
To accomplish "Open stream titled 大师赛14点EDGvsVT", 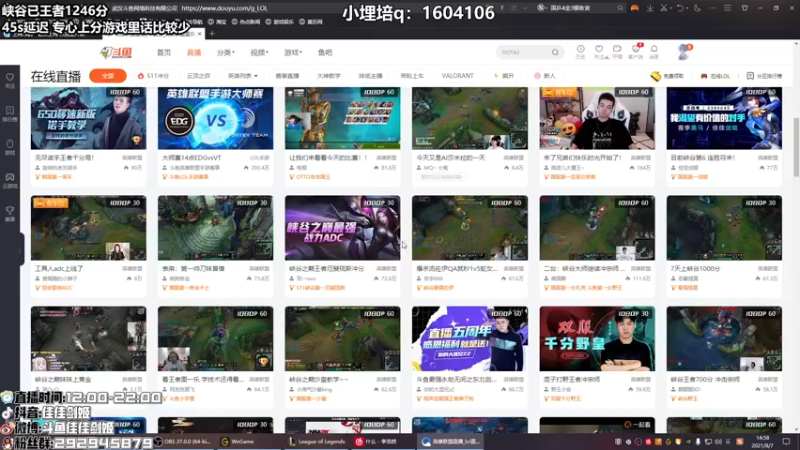I will (191, 158).
